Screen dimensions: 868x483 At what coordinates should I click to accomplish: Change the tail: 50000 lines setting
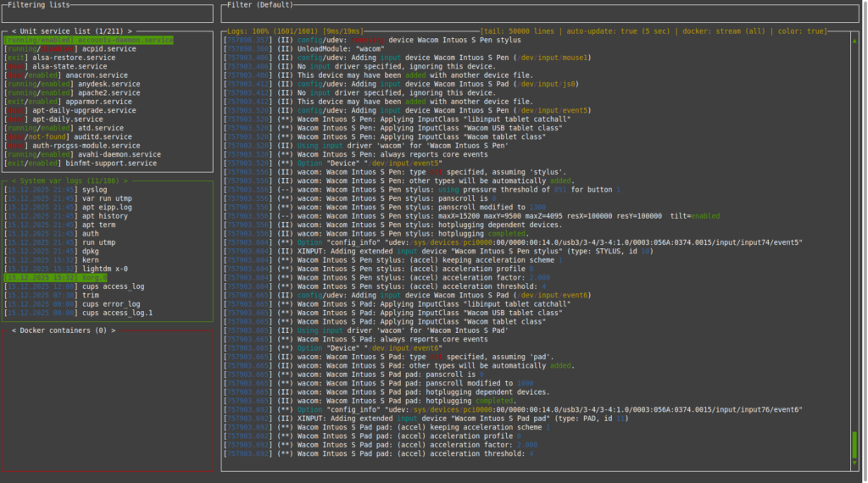[x=519, y=31]
